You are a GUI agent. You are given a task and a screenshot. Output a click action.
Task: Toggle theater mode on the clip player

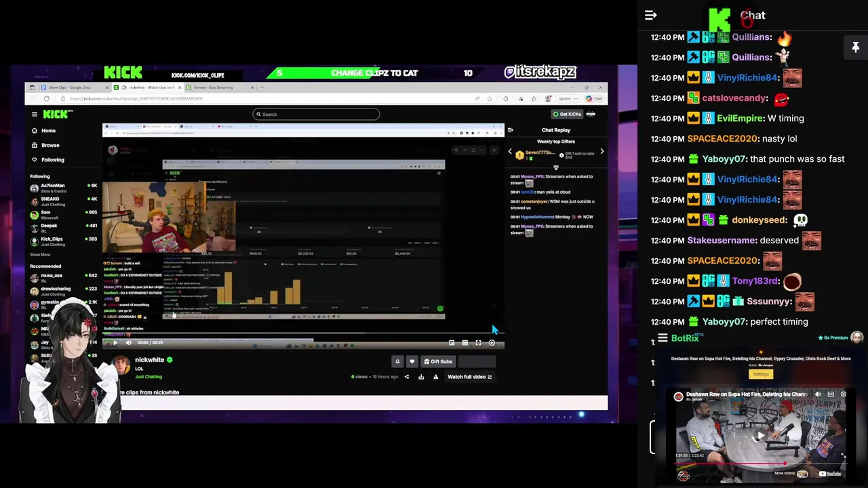pyautogui.click(x=465, y=343)
